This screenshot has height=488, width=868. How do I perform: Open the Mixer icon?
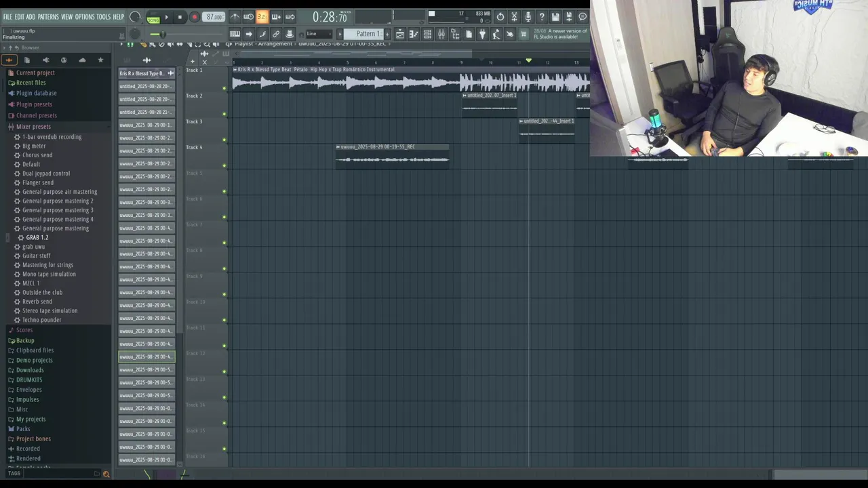[x=441, y=34]
